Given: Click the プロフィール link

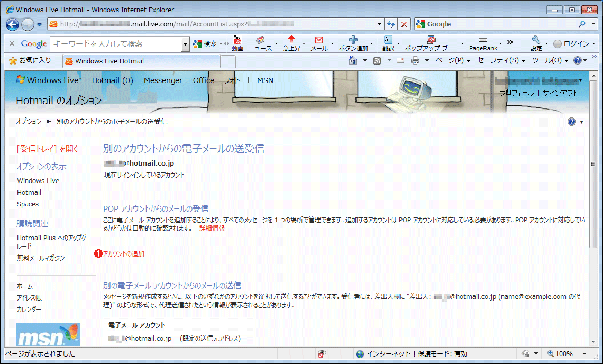Looking at the screenshot, I should [x=516, y=93].
